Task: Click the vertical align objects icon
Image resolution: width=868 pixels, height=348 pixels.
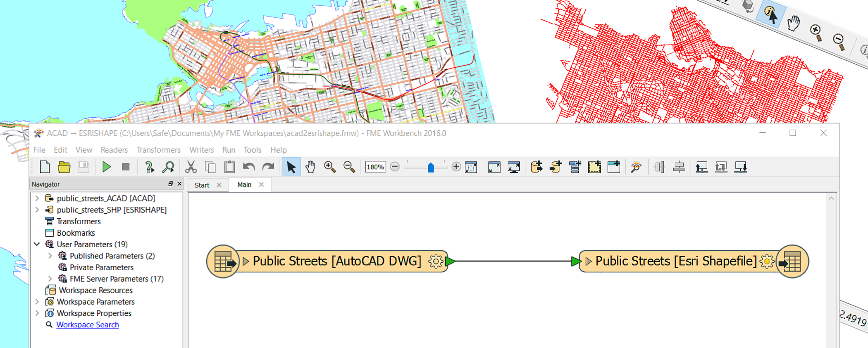Action: point(679,167)
